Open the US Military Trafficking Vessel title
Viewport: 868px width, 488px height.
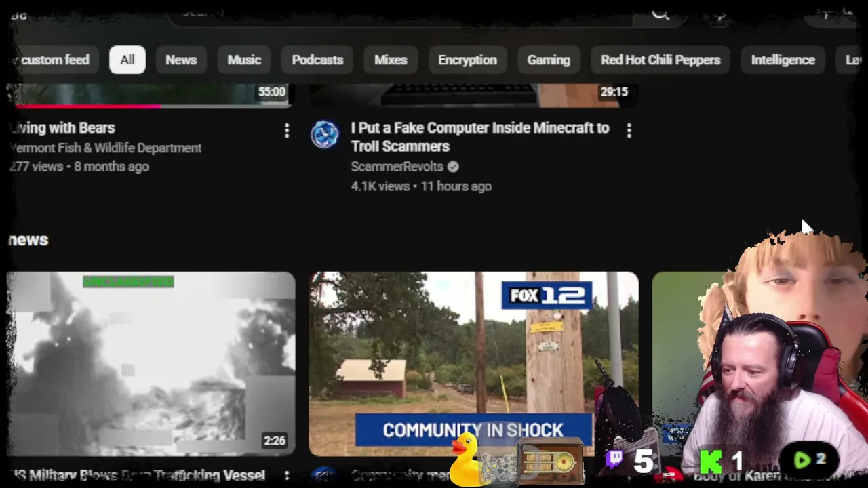[x=138, y=476]
